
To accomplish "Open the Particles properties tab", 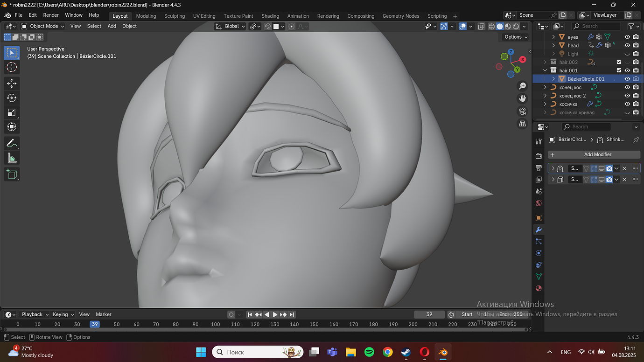I will tap(539, 241).
